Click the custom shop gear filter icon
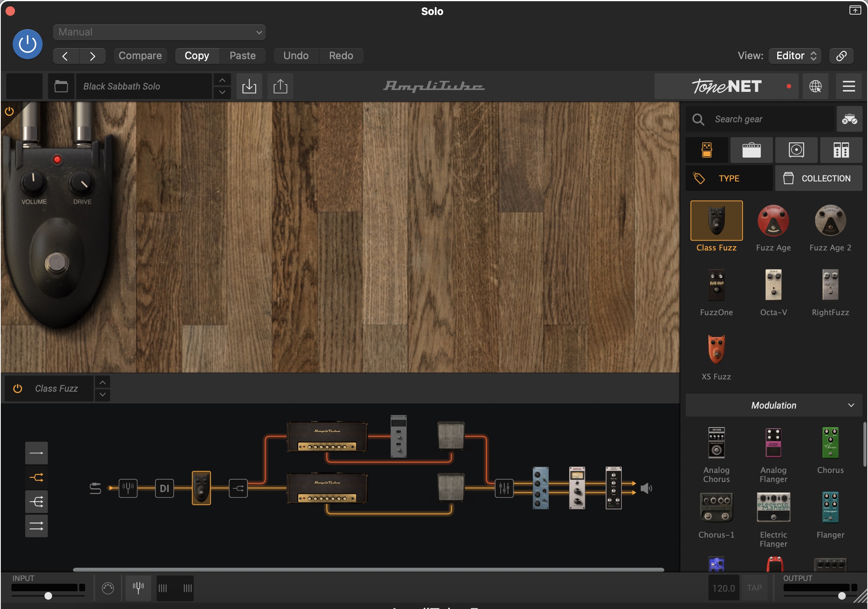The image size is (868, 609). (x=849, y=119)
